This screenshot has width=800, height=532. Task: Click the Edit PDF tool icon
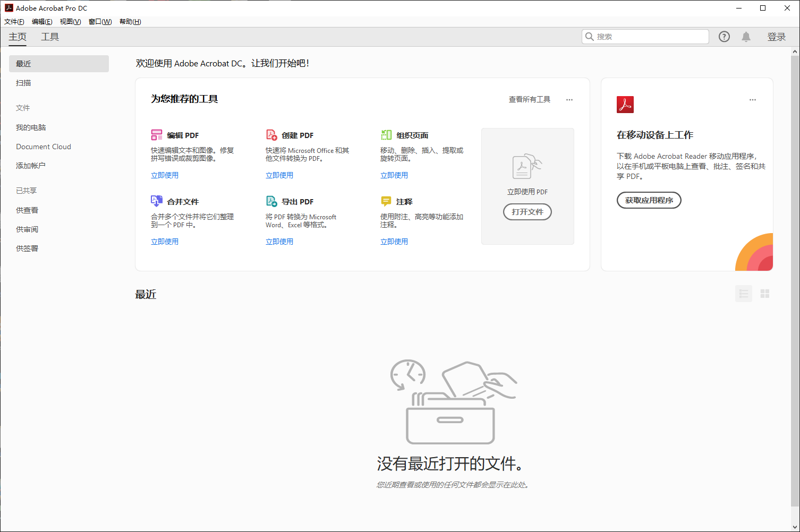coord(157,135)
